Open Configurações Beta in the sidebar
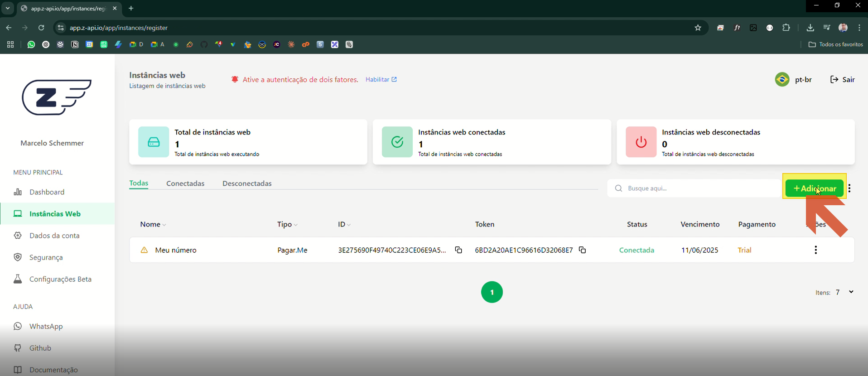 point(58,279)
